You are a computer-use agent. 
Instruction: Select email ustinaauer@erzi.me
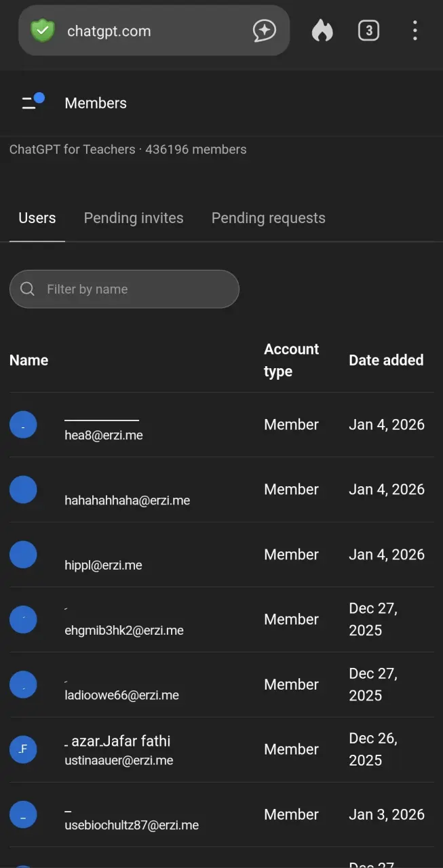coord(119,760)
